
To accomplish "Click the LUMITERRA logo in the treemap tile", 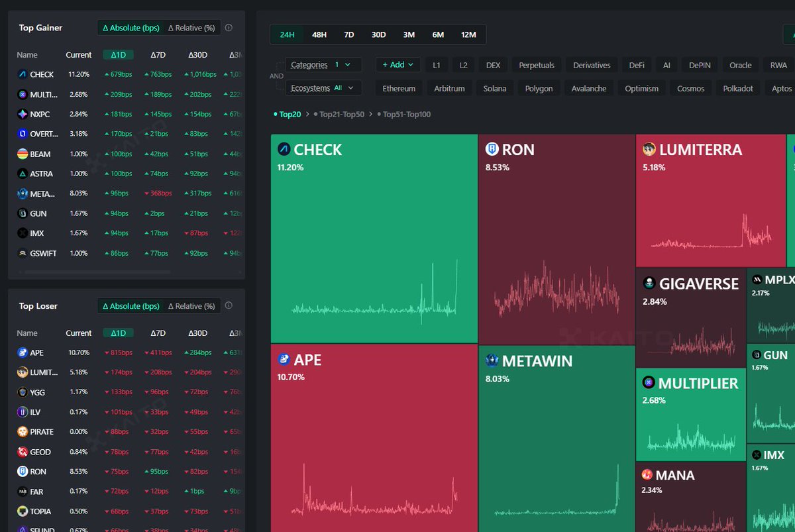I will click(649, 150).
